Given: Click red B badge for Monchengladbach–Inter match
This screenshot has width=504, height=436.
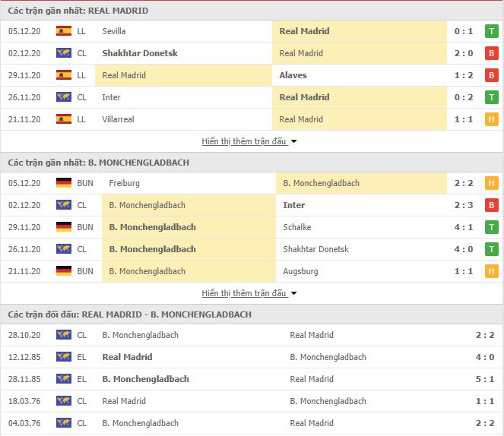Looking at the screenshot, I should pyautogui.click(x=492, y=205).
